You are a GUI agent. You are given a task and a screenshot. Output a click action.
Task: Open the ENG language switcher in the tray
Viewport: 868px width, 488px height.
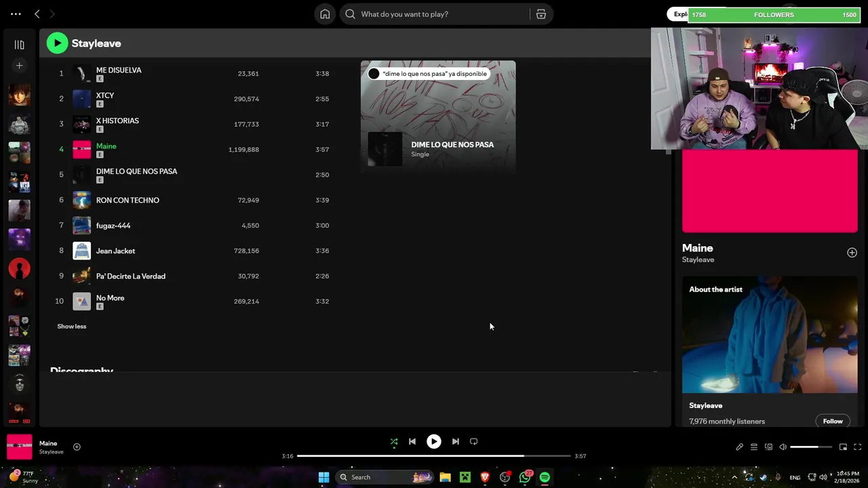[795, 478]
